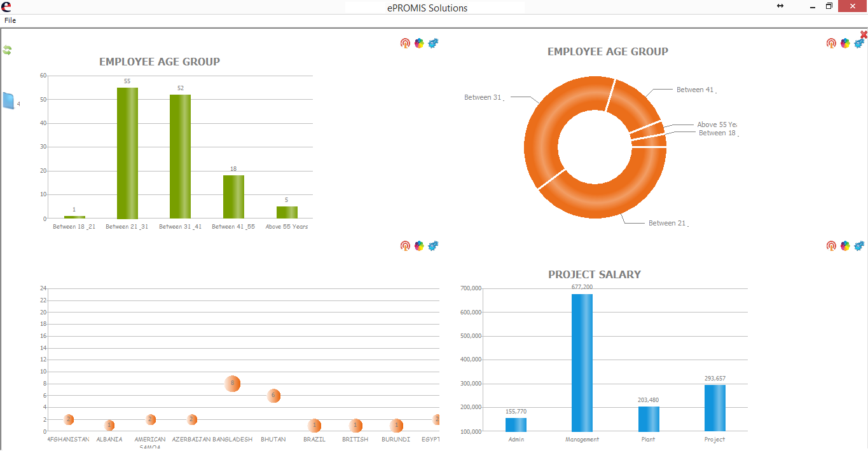Click the touch icon above the age bar chart

(405, 43)
